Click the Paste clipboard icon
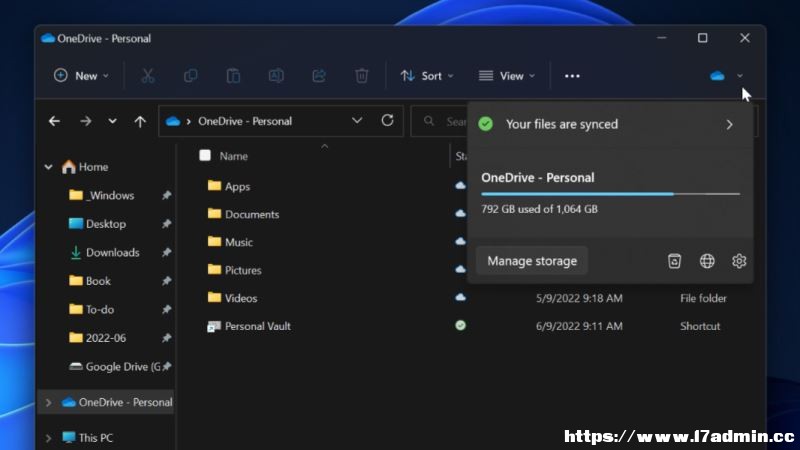This screenshot has height=450, width=800. tap(233, 76)
